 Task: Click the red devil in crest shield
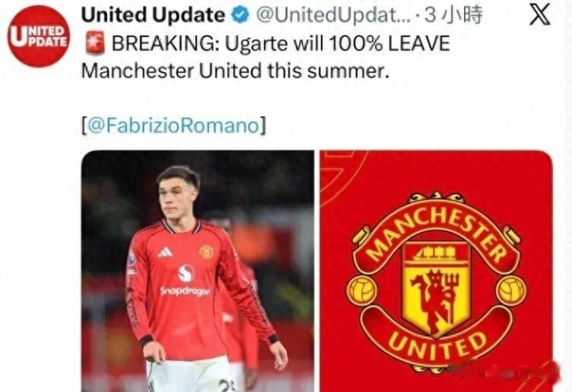[x=436, y=301]
